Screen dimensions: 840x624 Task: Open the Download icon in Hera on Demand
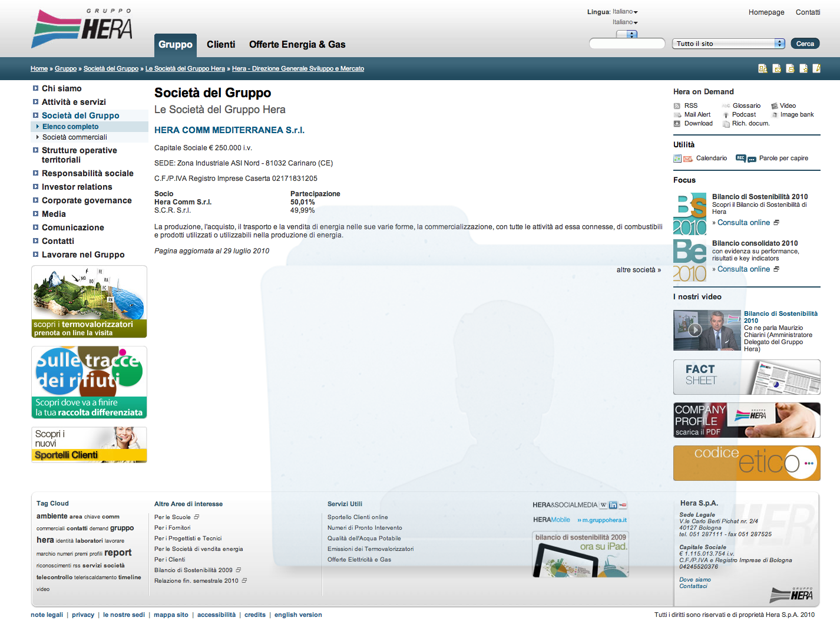(x=677, y=124)
